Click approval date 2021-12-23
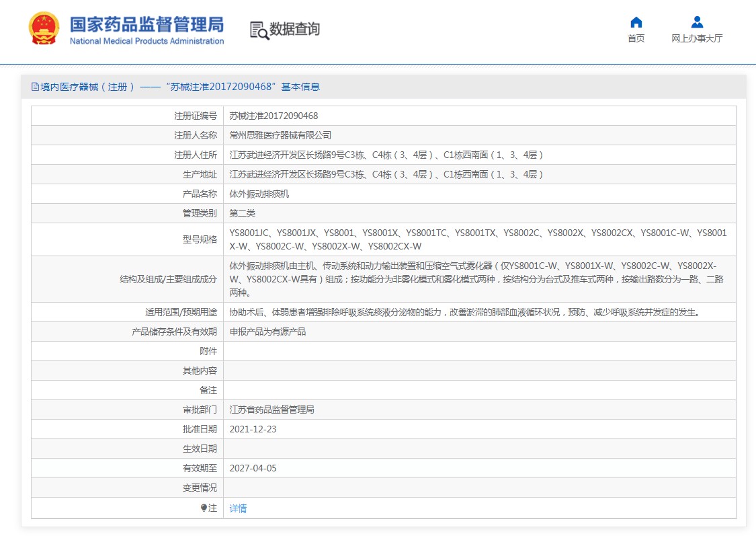Screen dimensions: 756x540 253,429
